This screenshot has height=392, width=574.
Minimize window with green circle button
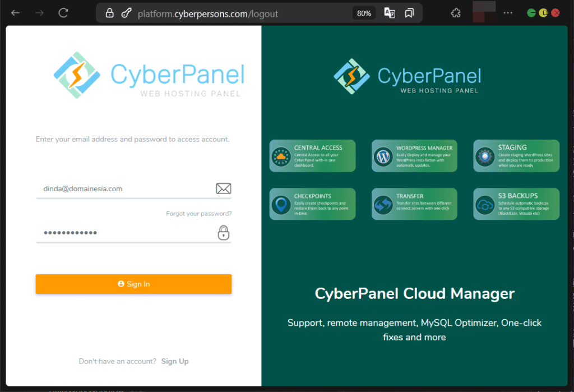[x=531, y=13]
